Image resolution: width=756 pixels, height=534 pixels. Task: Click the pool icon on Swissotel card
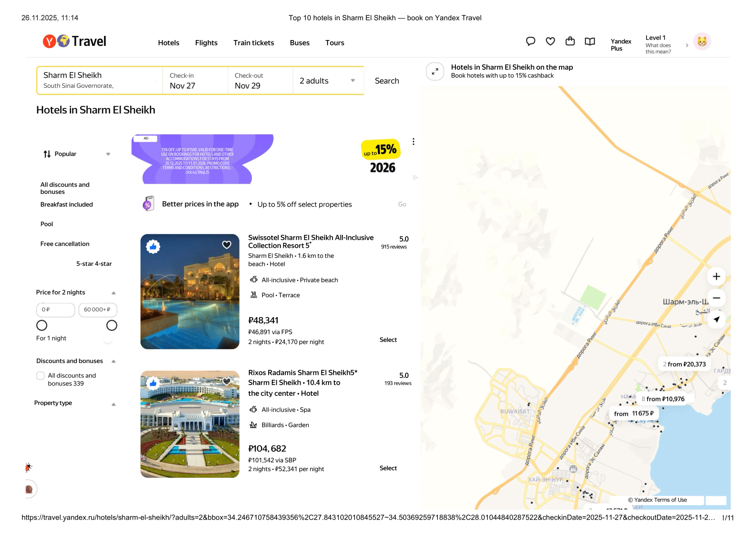tap(254, 295)
